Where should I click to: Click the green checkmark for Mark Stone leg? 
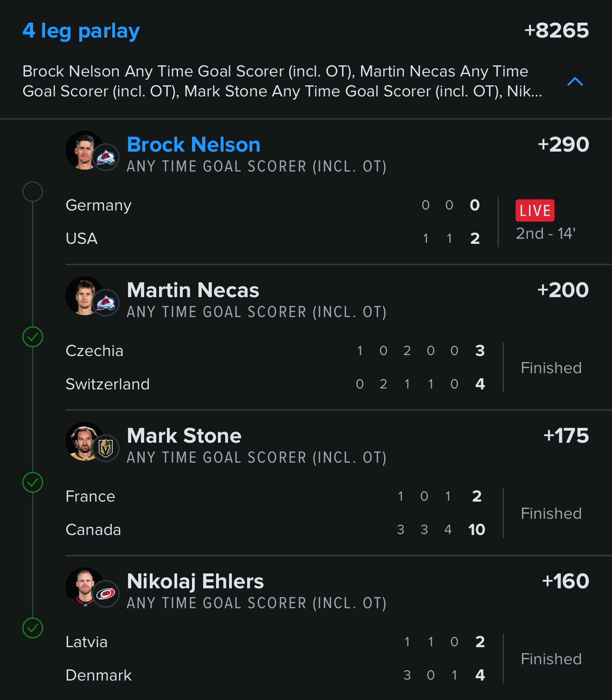click(x=33, y=482)
